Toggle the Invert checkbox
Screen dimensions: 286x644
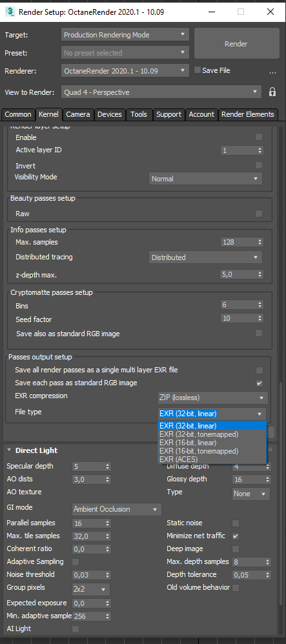coord(259,165)
